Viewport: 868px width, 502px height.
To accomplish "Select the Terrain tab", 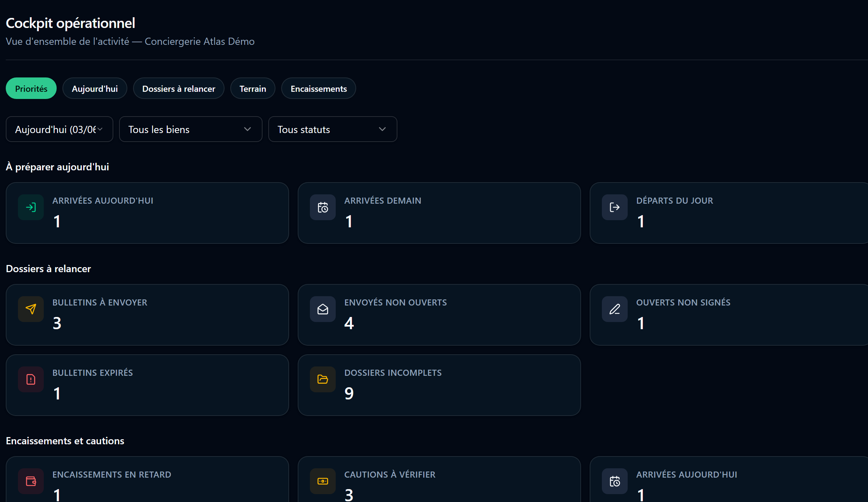I will (253, 89).
